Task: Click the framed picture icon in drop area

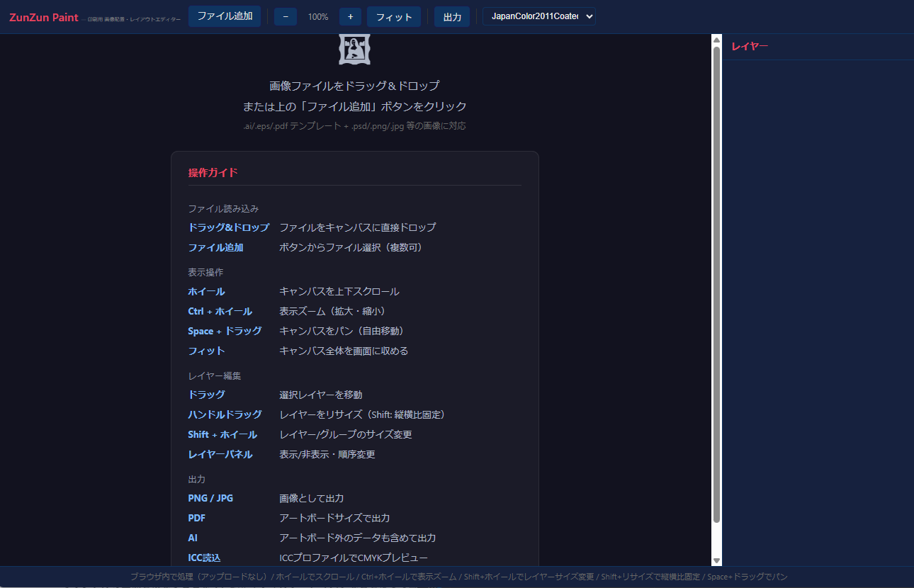Action: coord(354,49)
